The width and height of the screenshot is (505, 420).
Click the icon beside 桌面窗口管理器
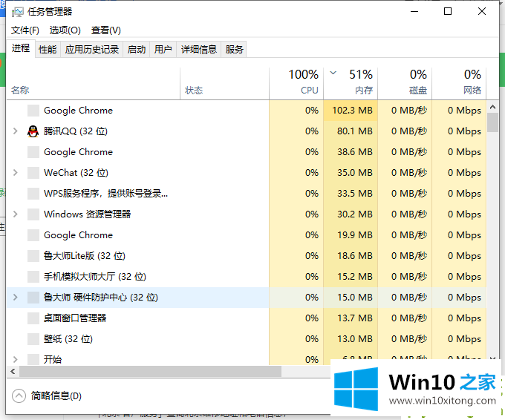33,318
